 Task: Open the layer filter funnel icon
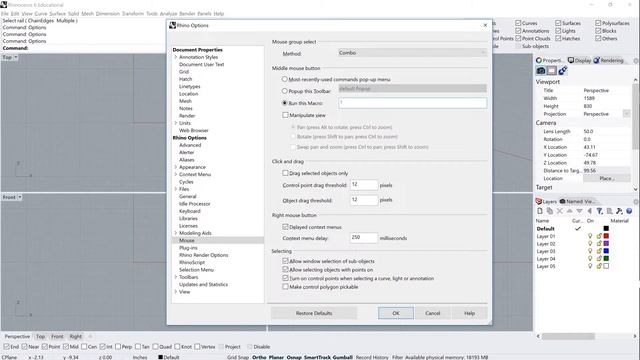(x=600, y=211)
